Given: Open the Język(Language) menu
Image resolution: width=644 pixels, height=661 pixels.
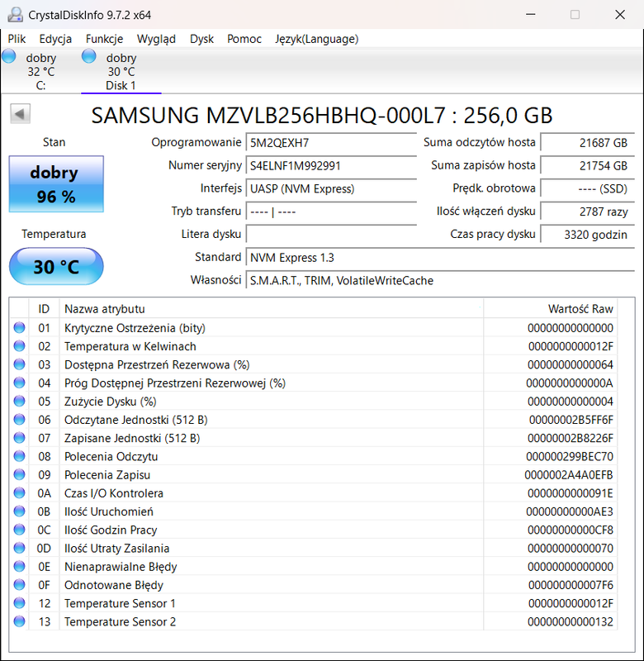Looking at the screenshot, I should click(317, 39).
